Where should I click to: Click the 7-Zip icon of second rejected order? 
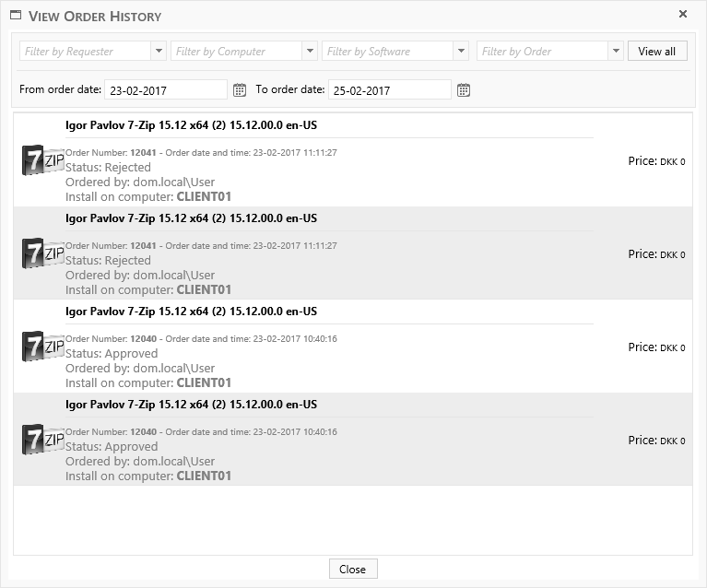[x=42, y=253]
